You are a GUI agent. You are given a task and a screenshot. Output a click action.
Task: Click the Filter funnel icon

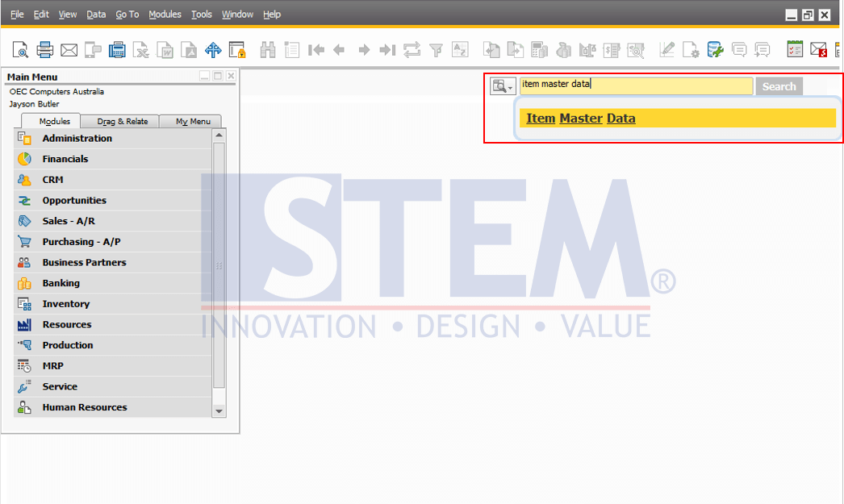coord(436,51)
